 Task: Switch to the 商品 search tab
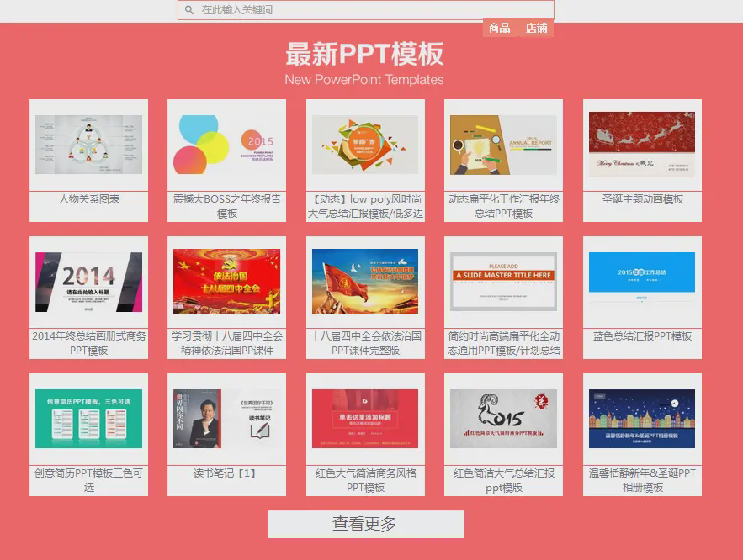(x=499, y=28)
